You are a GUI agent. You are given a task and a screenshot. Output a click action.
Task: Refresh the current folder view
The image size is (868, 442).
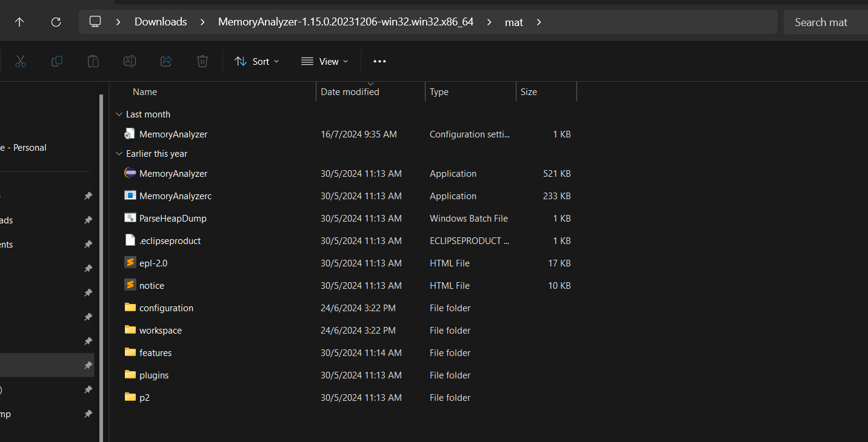[x=56, y=22]
